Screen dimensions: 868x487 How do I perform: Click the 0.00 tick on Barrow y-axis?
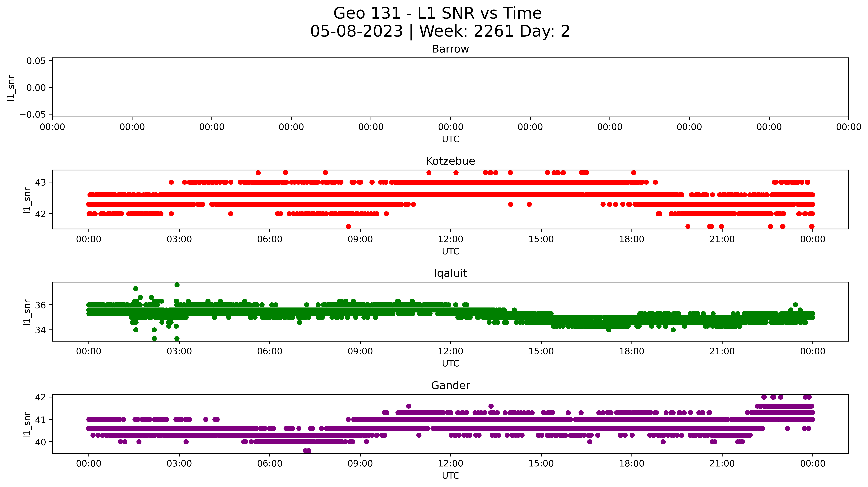(x=36, y=88)
